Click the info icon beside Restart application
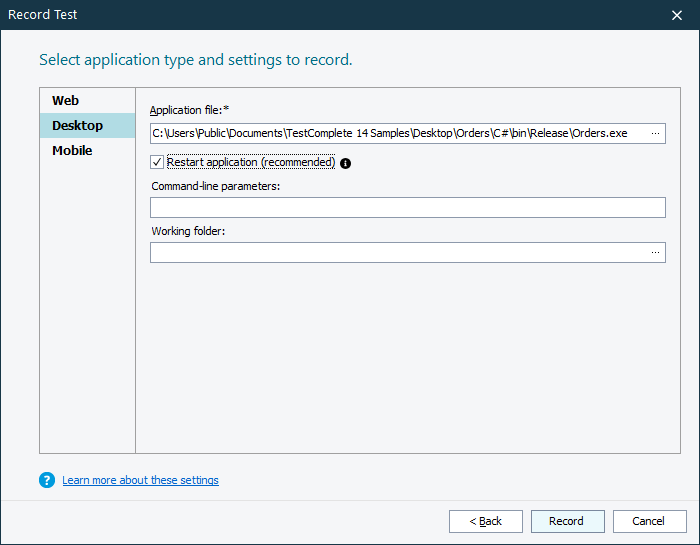Viewport: 700px width, 545px height. 346,163
